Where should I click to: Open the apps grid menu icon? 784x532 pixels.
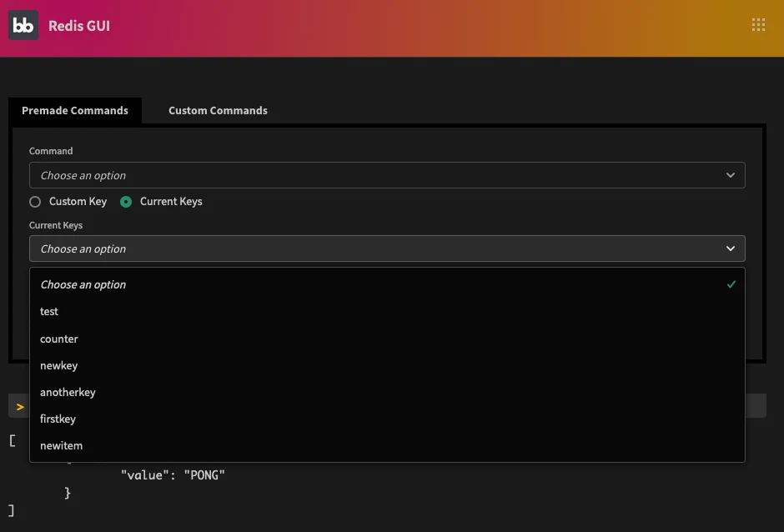coord(758,25)
